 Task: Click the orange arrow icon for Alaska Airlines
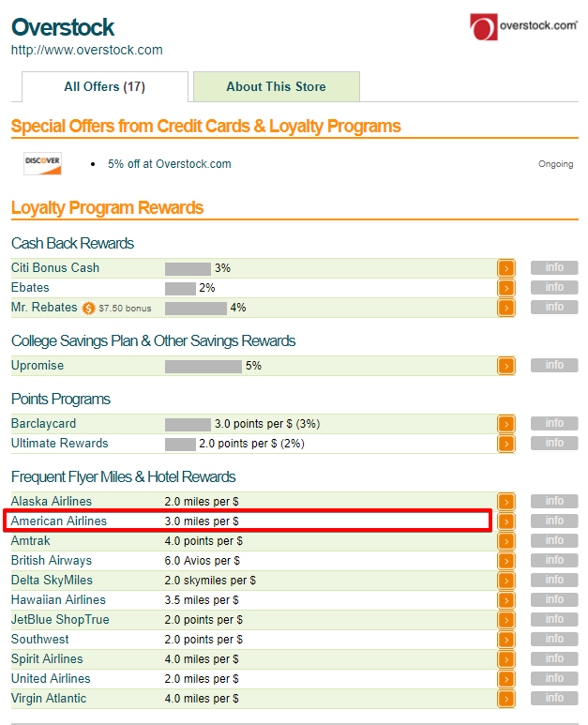(x=506, y=502)
